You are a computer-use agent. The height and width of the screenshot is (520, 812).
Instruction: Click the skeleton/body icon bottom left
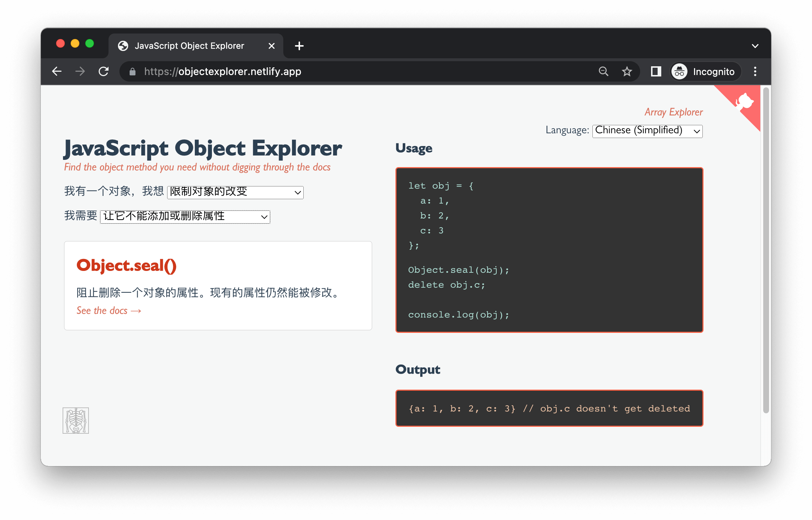tap(76, 421)
